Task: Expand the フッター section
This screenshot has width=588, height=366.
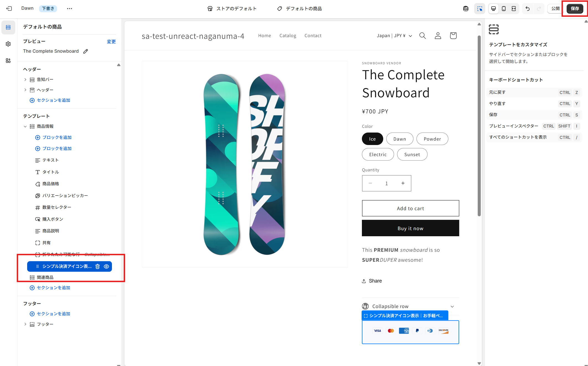Action: click(x=25, y=324)
